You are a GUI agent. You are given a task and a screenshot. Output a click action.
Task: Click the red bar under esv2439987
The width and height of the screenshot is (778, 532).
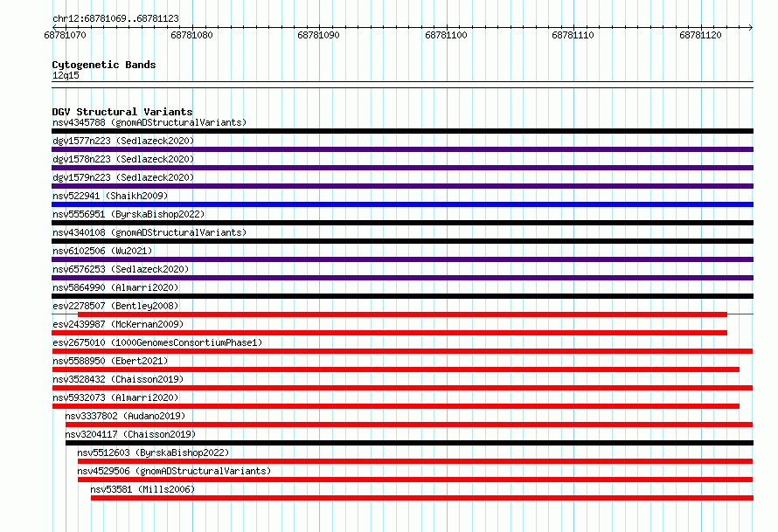click(x=390, y=333)
